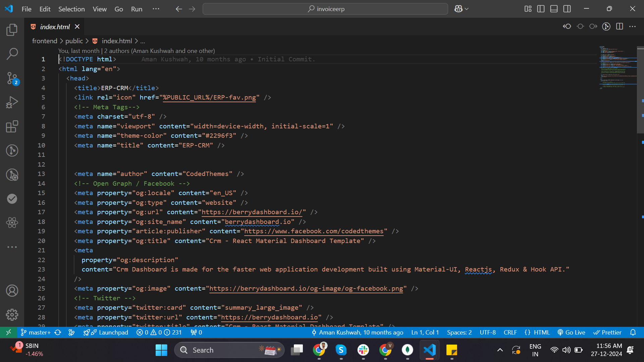Expand editor More Actions ellipsis menu
Image resolution: width=644 pixels, height=362 pixels.
pos(633,26)
